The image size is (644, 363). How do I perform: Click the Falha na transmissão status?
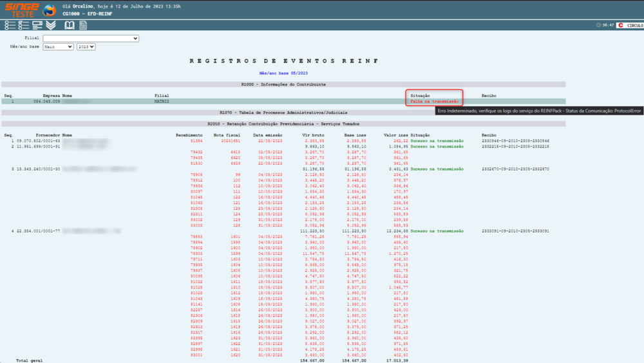(434, 101)
